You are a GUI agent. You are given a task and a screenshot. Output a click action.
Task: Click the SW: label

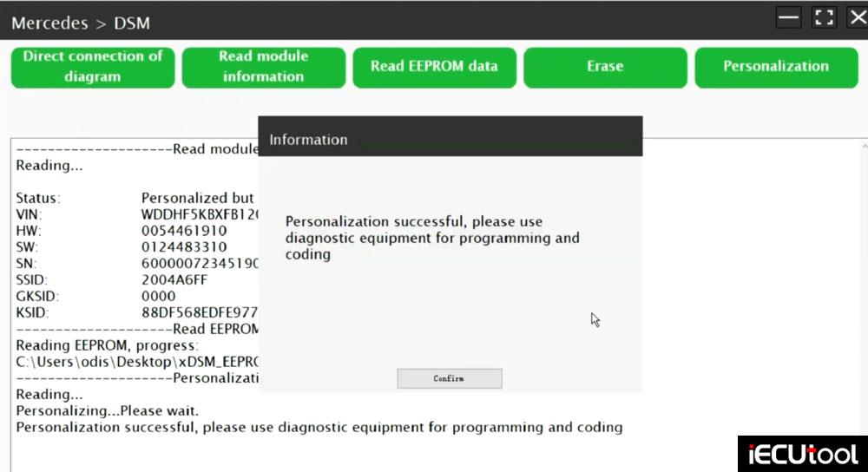(x=27, y=246)
